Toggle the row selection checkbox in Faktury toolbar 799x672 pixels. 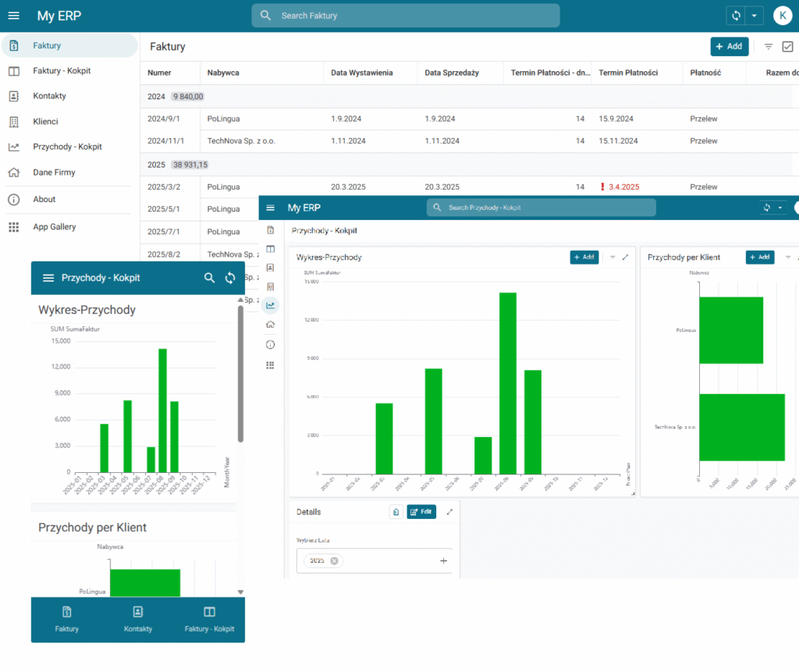coord(787,47)
